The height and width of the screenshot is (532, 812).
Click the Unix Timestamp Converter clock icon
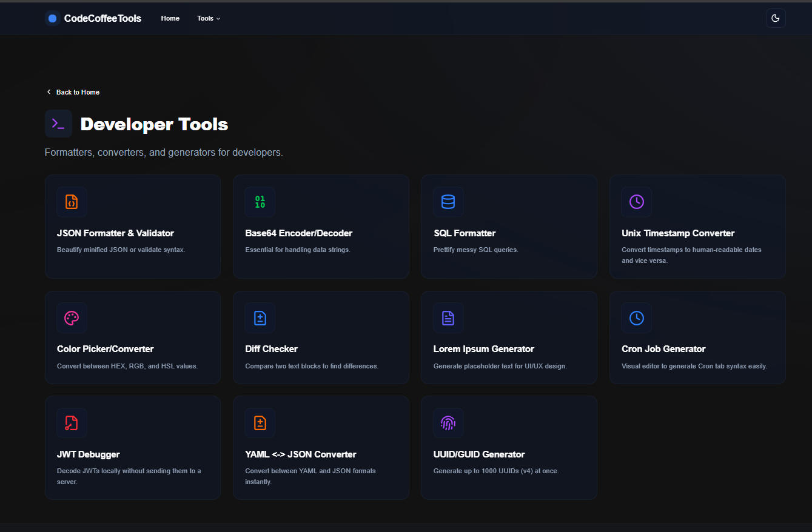[x=636, y=202]
